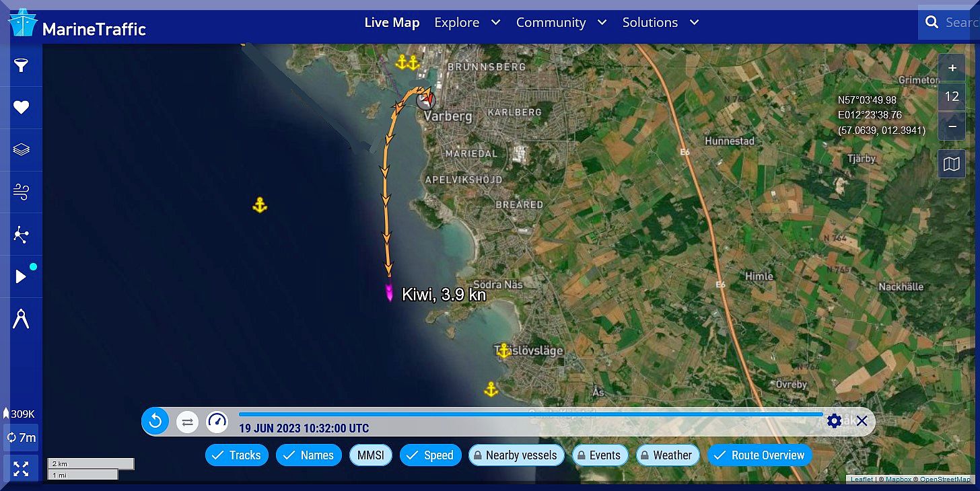Restart the track playback animation

click(x=155, y=422)
